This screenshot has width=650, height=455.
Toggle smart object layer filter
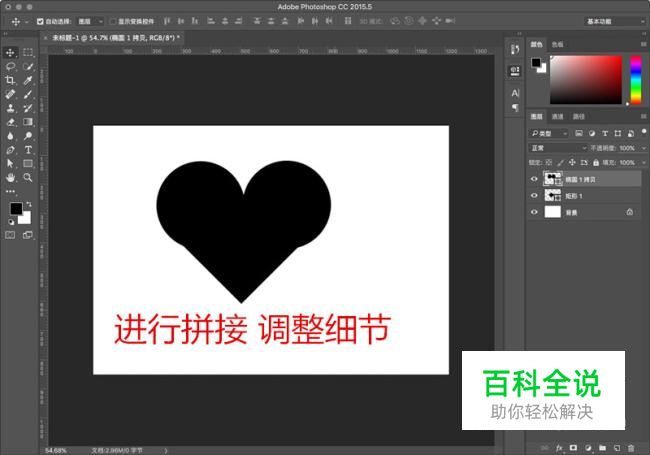click(631, 133)
